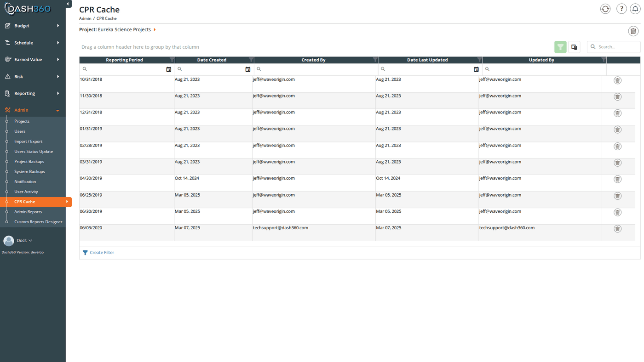Open calendar picker in Date Created filter

pos(248,69)
